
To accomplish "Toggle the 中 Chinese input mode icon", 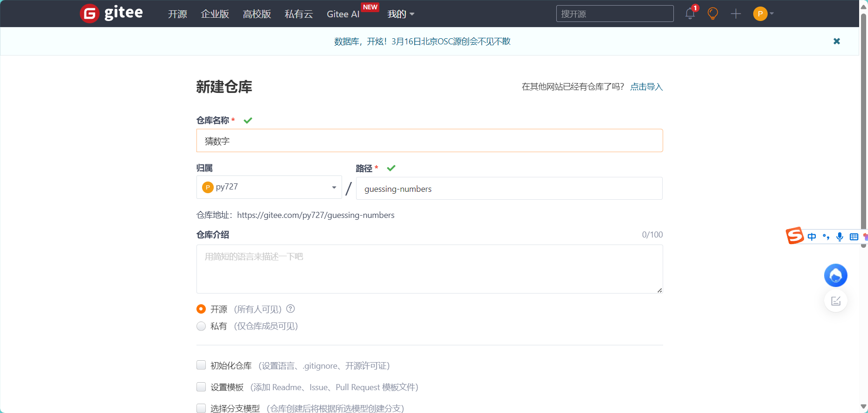I will (812, 237).
